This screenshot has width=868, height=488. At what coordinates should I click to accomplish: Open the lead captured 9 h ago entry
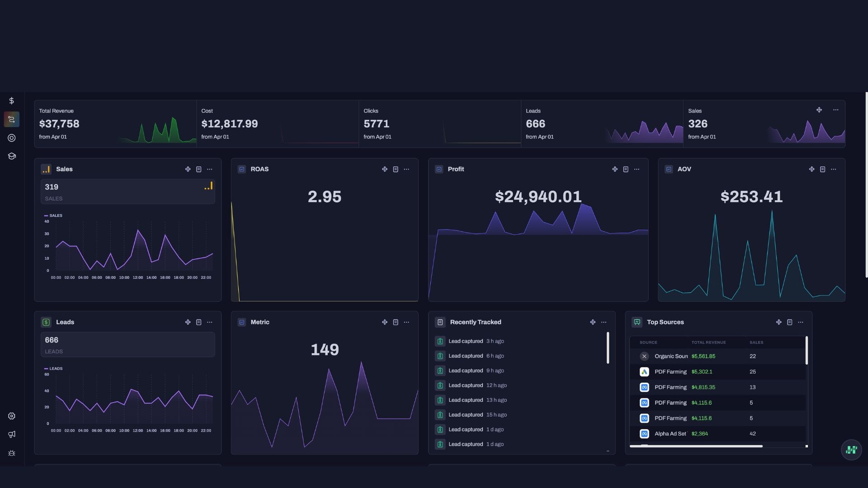469,371
